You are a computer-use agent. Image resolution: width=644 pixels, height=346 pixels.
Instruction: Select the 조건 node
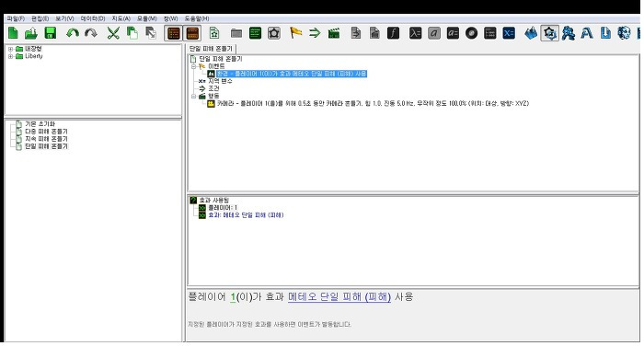click(213, 88)
